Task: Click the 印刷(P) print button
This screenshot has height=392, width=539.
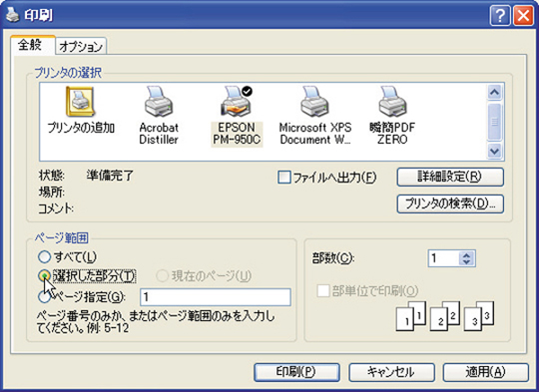Action: click(x=296, y=372)
